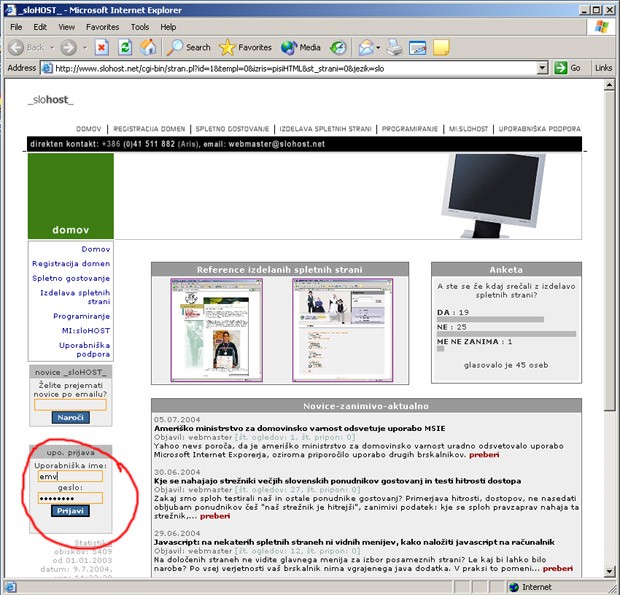Click preberi link for Javascript news item
Viewport: 620px width, 595px height.
[x=558, y=569]
